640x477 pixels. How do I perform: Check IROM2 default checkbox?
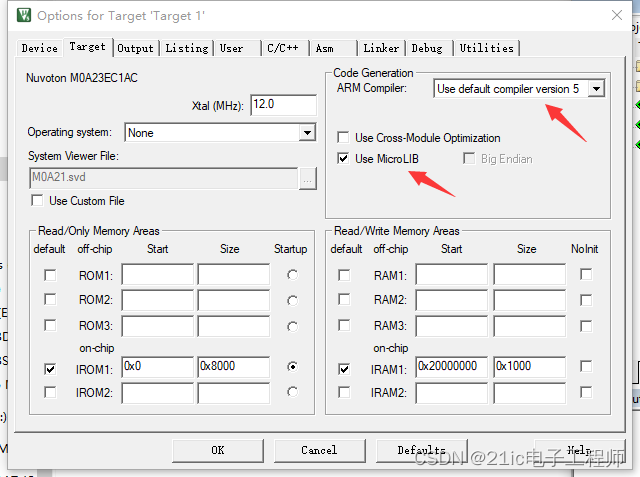pyautogui.click(x=50, y=392)
